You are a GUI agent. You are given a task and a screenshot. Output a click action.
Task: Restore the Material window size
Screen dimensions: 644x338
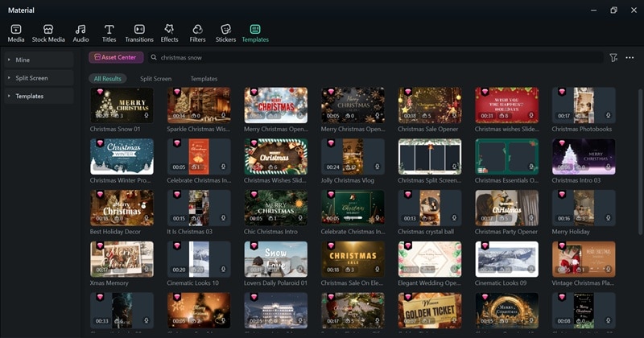pyautogui.click(x=613, y=10)
